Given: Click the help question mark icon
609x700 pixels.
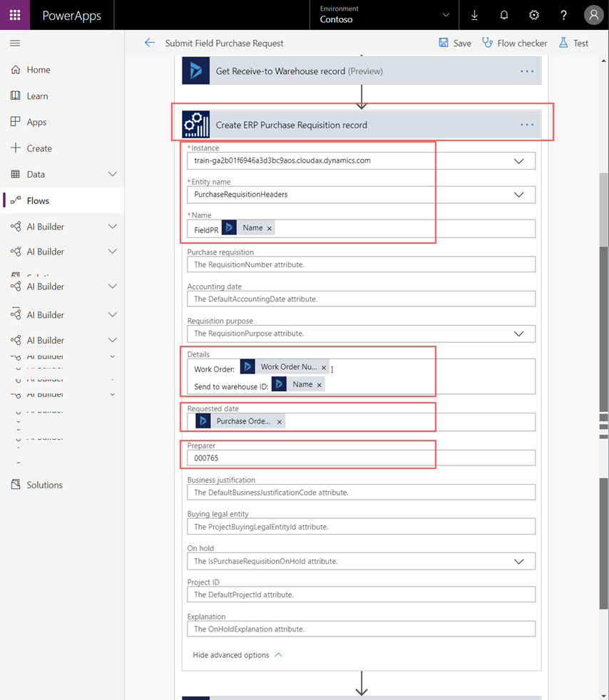Looking at the screenshot, I should coord(563,15).
